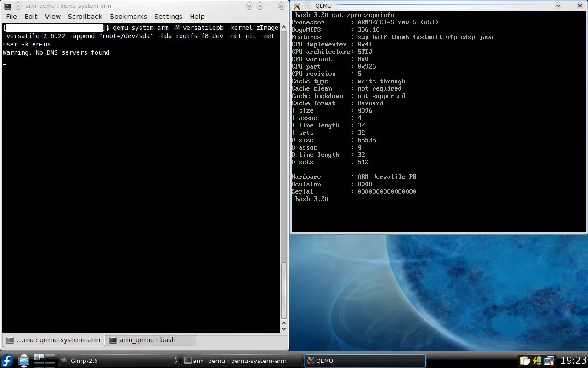Open the Edit menu in Konsole
The height and width of the screenshot is (368, 588).
31,17
